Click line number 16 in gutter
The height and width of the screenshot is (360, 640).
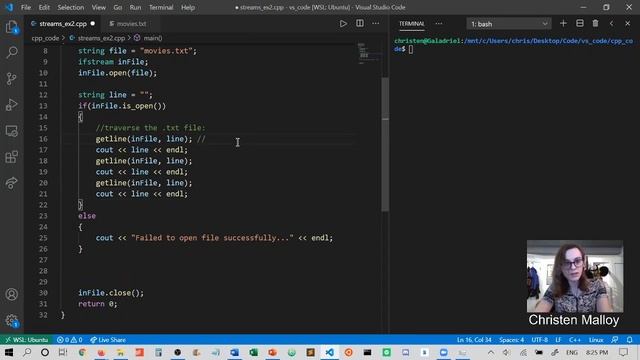click(43, 139)
